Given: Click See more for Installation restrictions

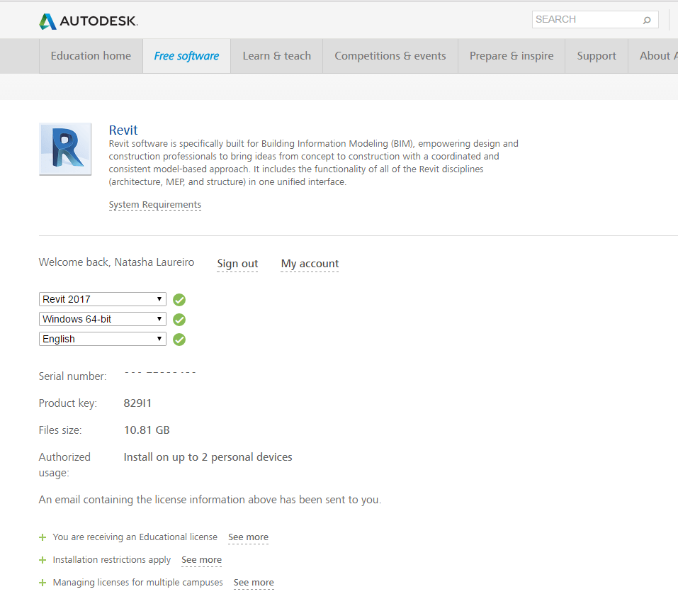Looking at the screenshot, I should pyautogui.click(x=201, y=560).
